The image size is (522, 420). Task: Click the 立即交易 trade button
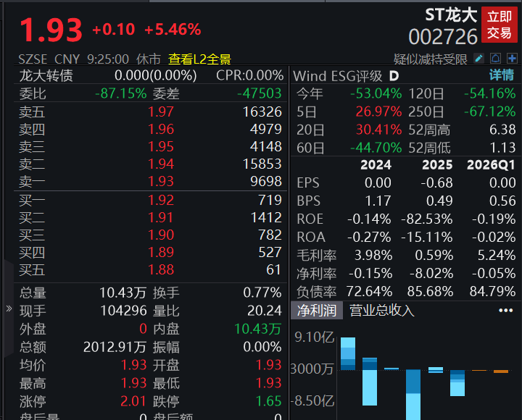tap(500, 25)
